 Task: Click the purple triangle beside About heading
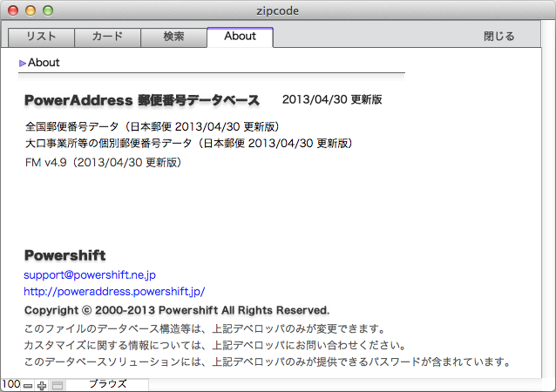pyautogui.click(x=23, y=63)
